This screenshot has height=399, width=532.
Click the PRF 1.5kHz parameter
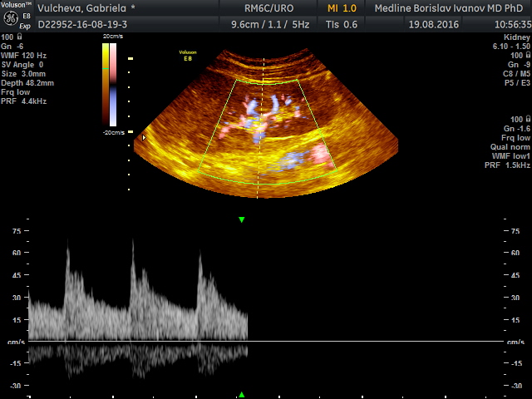[507, 165]
